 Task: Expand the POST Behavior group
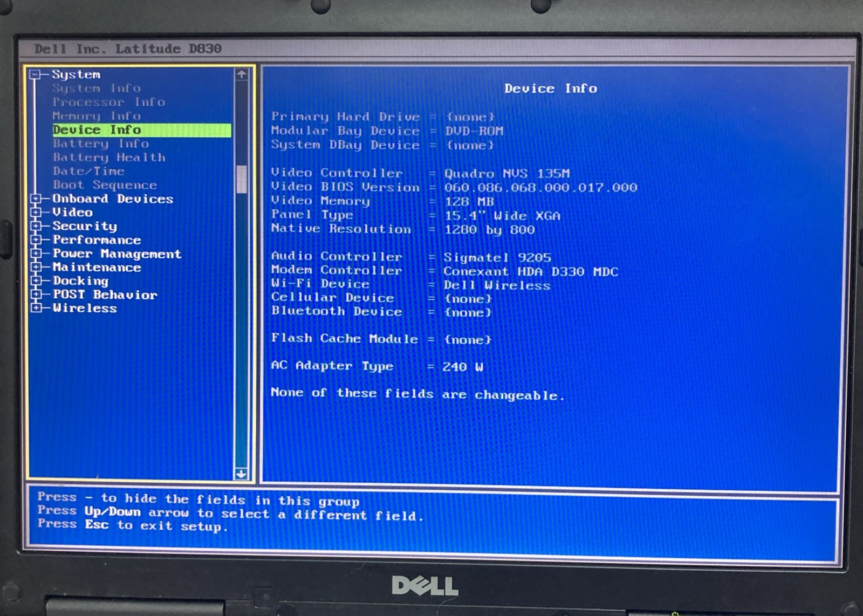(x=36, y=294)
